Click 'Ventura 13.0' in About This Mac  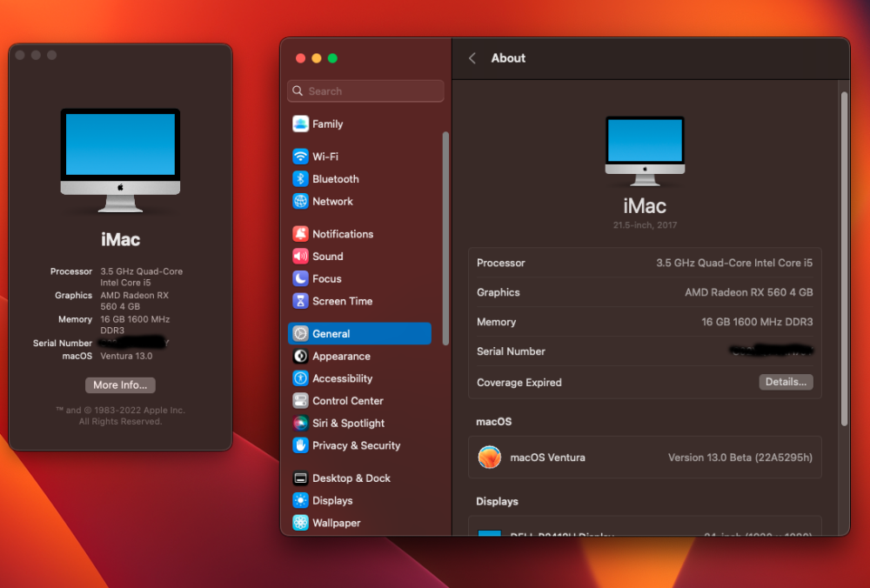[x=126, y=356]
